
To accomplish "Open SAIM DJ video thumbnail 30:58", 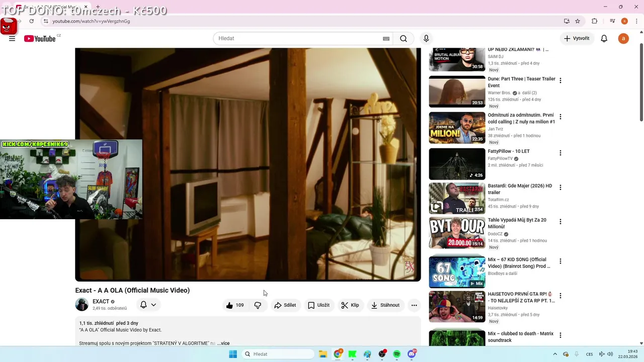I will (457, 59).
